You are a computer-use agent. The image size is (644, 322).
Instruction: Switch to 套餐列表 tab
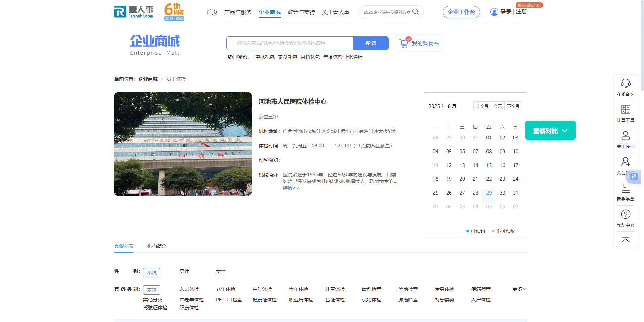point(124,246)
